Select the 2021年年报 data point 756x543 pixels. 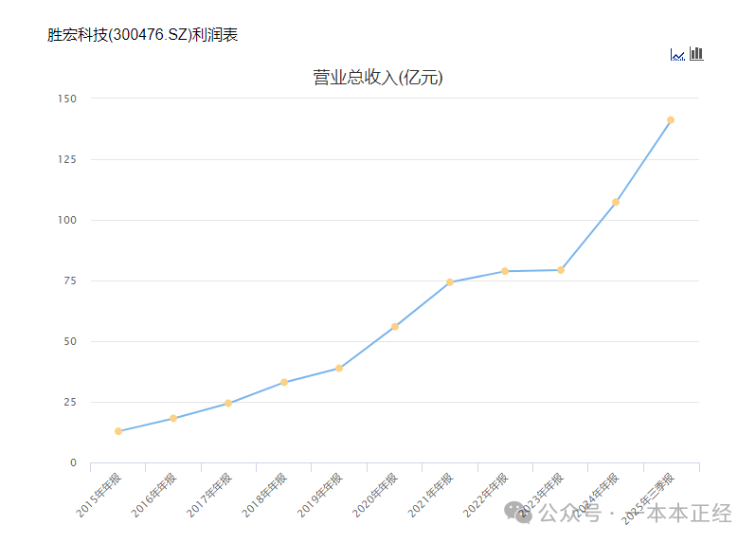[x=450, y=282]
